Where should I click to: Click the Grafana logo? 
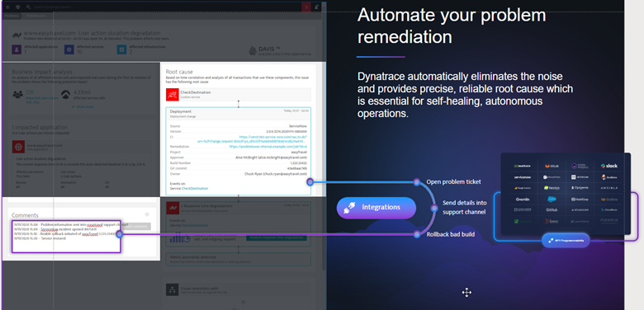coord(608,200)
